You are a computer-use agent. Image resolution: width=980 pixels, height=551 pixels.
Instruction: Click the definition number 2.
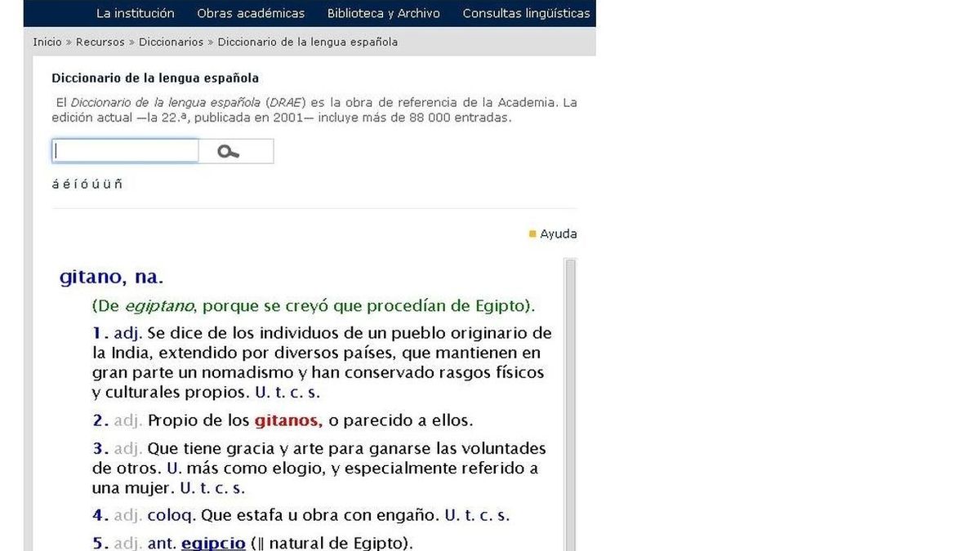pos(100,421)
